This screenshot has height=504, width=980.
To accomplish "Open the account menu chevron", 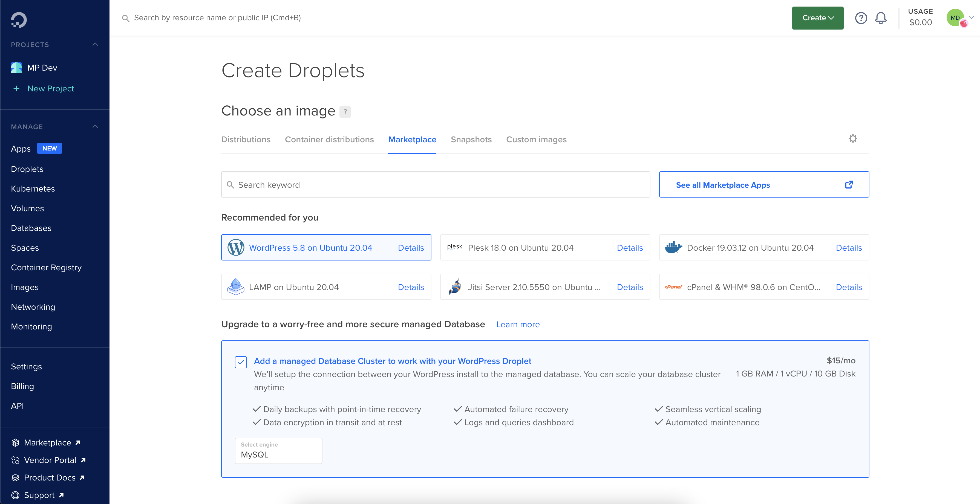I will [971, 18].
